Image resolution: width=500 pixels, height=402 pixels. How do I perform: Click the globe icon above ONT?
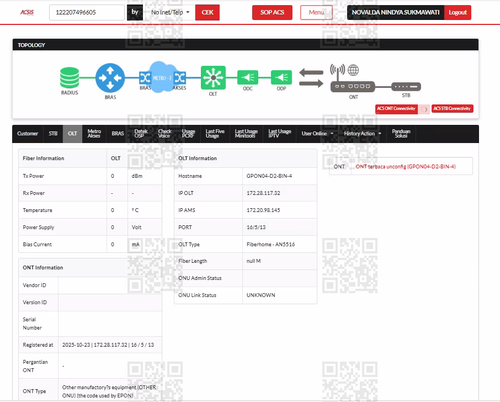[353, 70]
